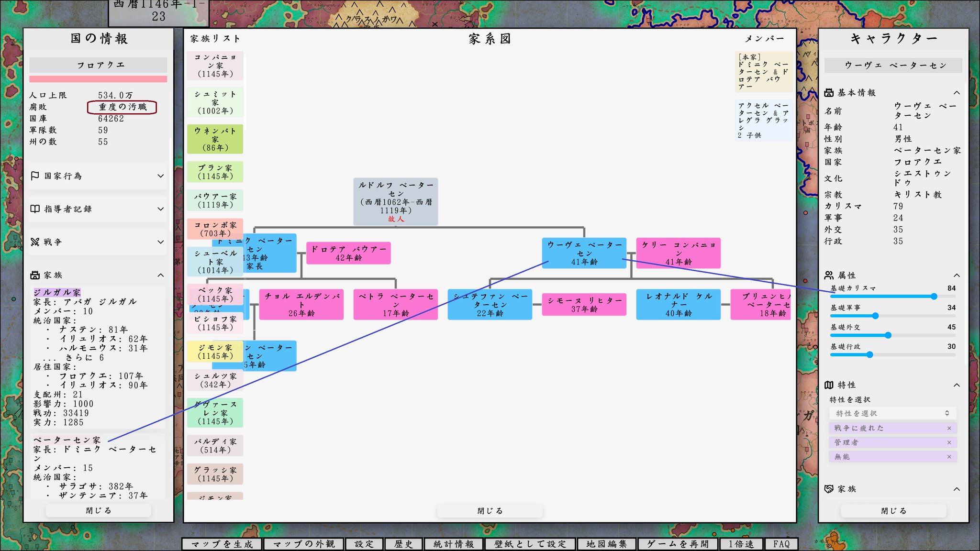
Task: Remove the 戦争に疲れた trait
Action: (x=949, y=429)
